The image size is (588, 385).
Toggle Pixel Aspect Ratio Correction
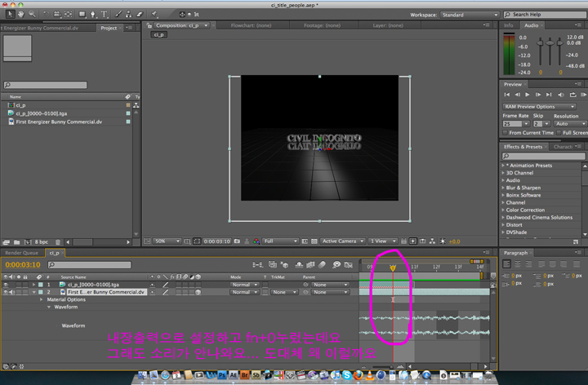[403, 241]
